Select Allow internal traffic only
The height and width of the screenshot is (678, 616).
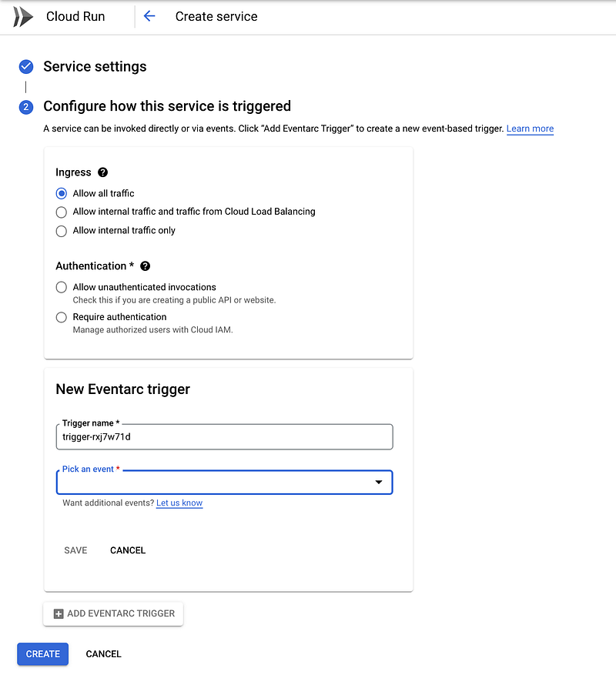click(x=62, y=231)
